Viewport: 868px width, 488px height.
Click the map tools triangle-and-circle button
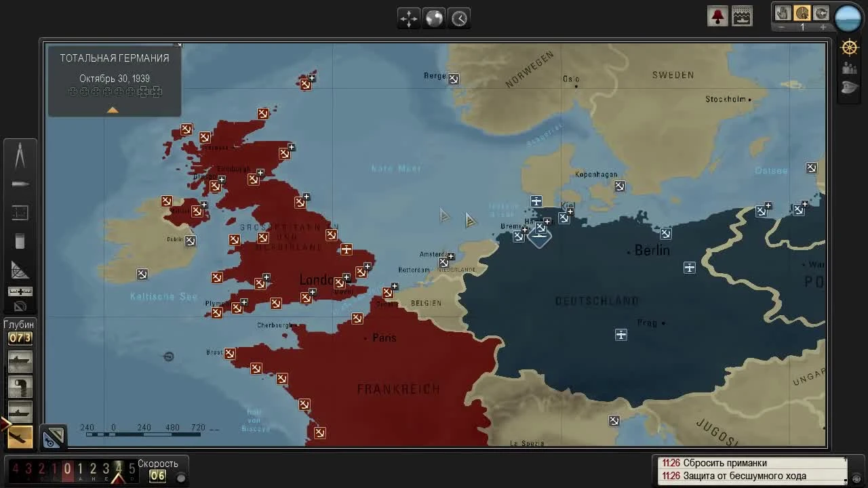[x=53, y=438]
